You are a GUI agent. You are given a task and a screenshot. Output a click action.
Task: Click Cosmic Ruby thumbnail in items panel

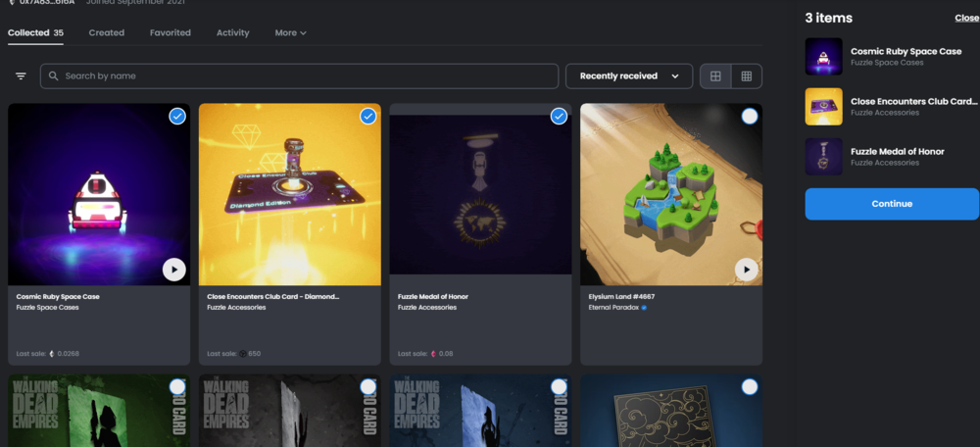pos(824,56)
